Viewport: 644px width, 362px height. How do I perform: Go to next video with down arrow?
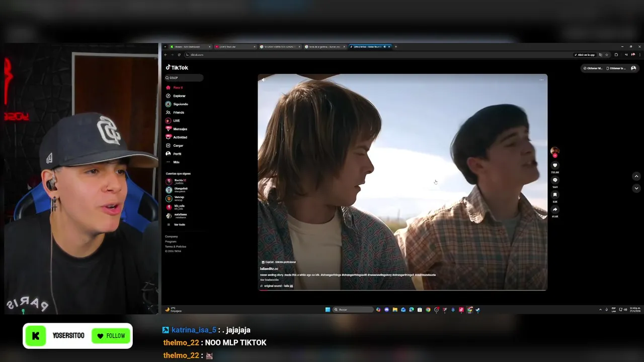(x=636, y=188)
